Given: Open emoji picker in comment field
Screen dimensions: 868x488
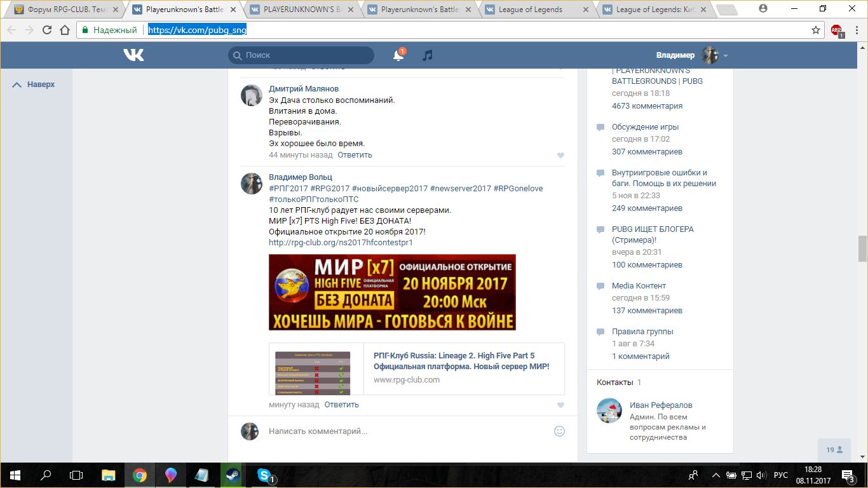Looking at the screenshot, I should tap(559, 431).
